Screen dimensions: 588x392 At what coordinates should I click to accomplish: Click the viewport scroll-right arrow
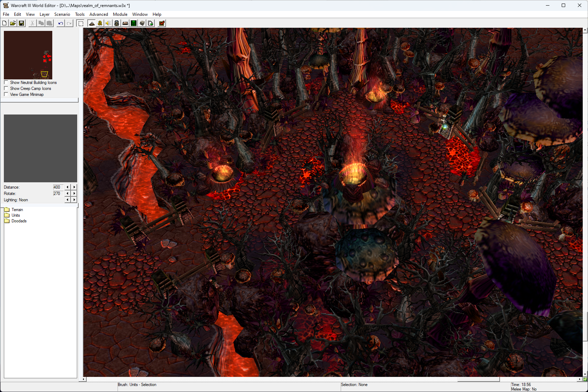pos(580,379)
